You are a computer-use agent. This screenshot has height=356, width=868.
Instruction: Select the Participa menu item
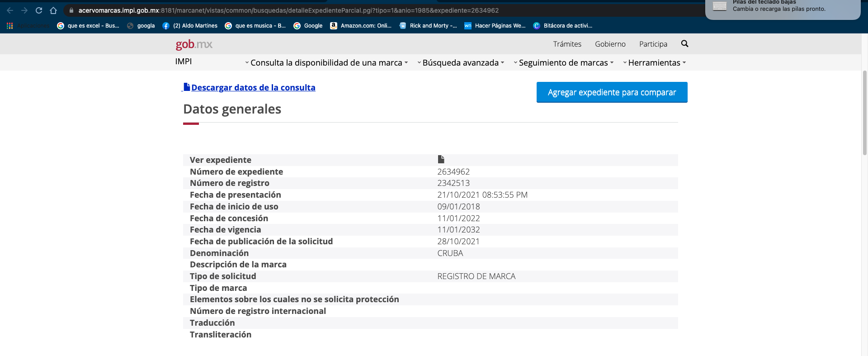coord(653,44)
